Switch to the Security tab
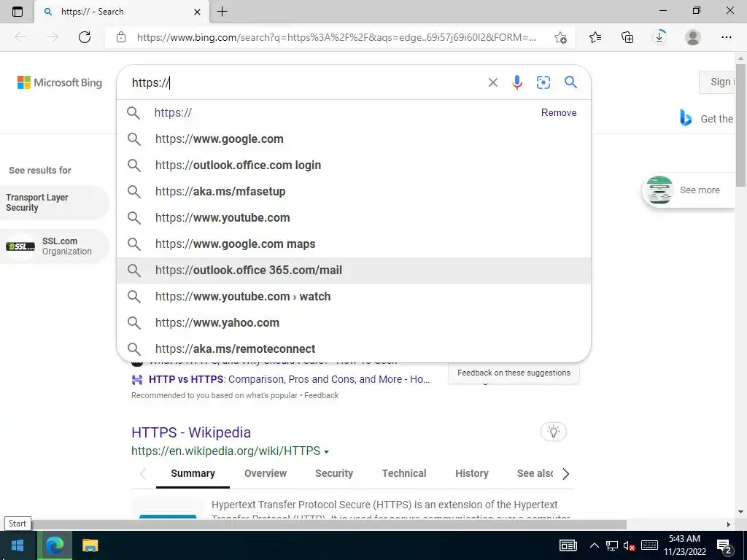The height and width of the screenshot is (560, 747). pyautogui.click(x=334, y=473)
